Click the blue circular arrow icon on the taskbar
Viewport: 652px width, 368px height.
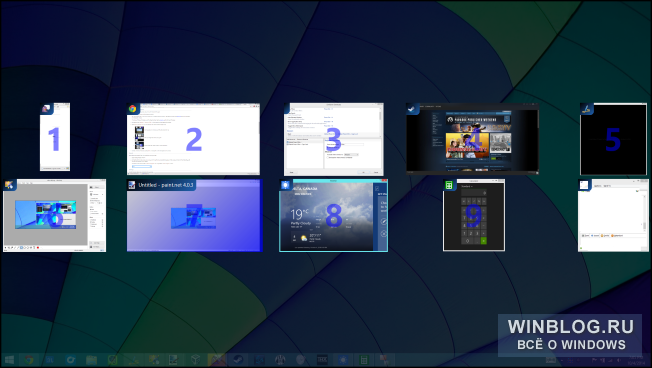pyautogui.click(x=71, y=360)
